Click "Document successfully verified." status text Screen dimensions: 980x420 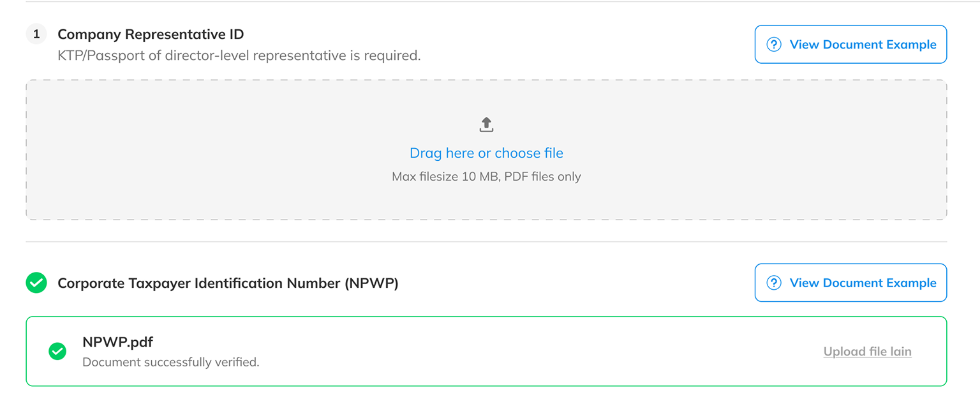pyautogui.click(x=170, y=362)
